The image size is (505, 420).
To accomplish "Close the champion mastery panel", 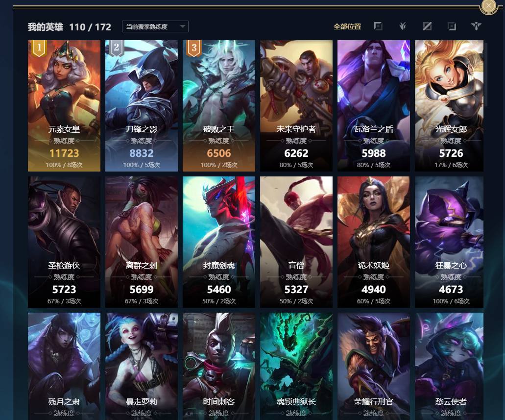I will tap(489, 5).
